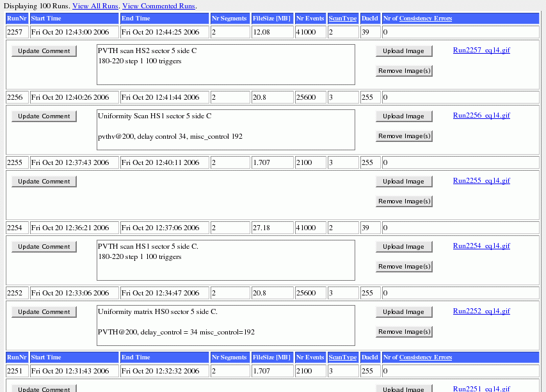Click the FileSize [MB] header in top table
This screenshot has width=546, height=392.
coord(273,19)
